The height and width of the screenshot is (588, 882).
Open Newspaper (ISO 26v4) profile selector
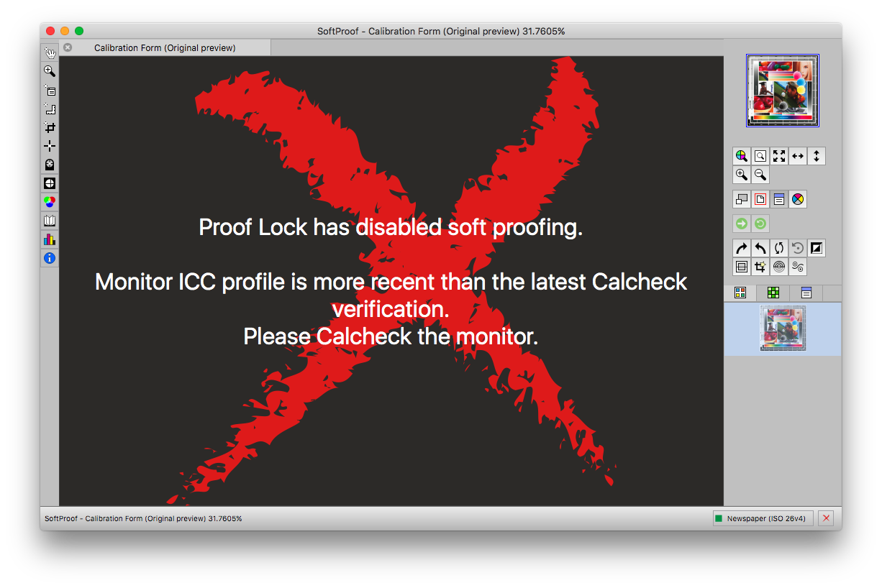pyautogui.click(x=762, y=518)
